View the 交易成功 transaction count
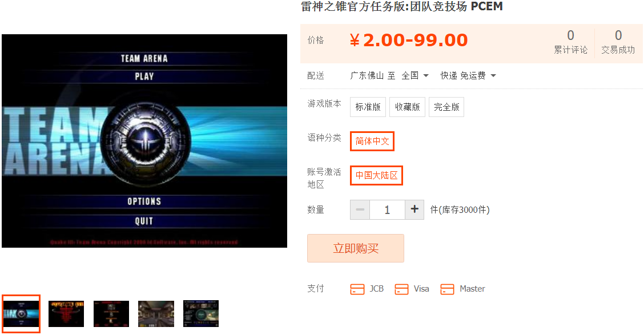The image size is (644, 335). (x=618, y=42)
